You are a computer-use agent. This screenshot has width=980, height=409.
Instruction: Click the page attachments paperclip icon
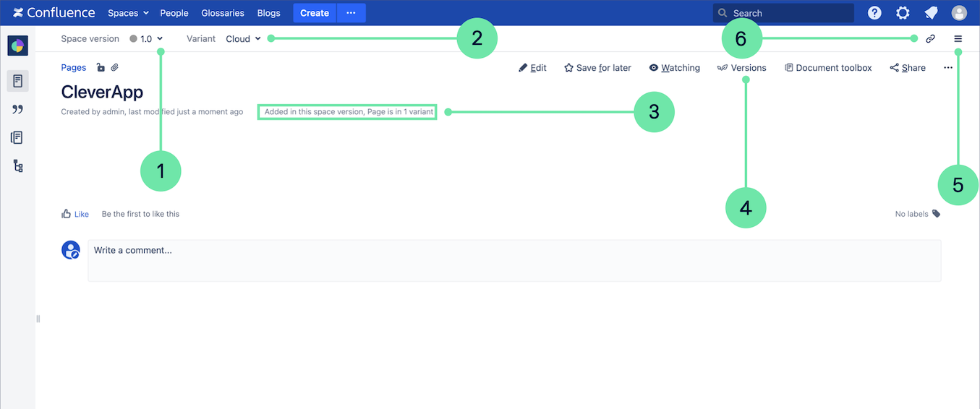point(114,68)
